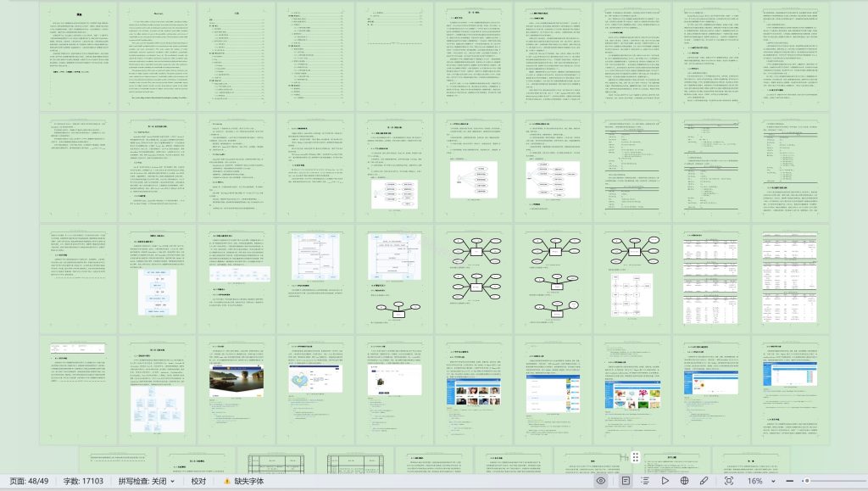
Task: Enable writing mode pen icon
Action: [x=704, y=481]
